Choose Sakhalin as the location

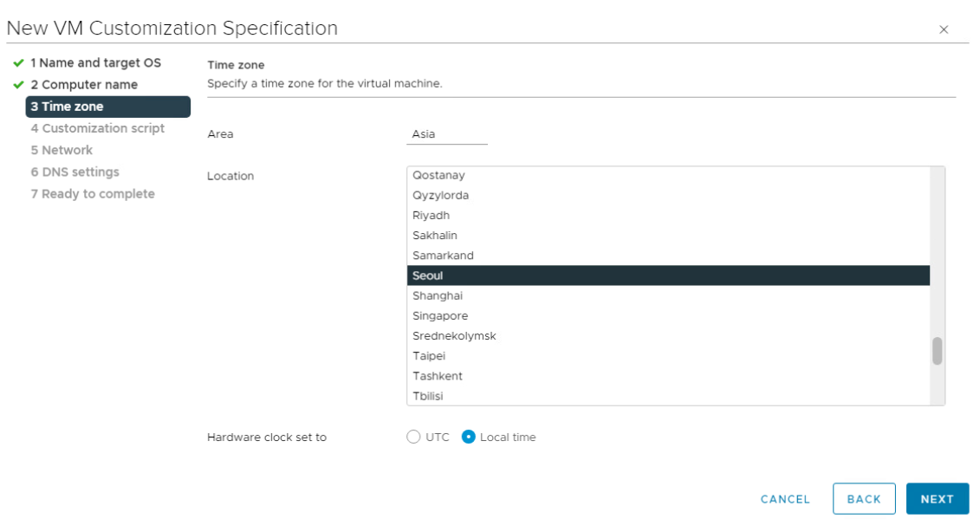435,236
